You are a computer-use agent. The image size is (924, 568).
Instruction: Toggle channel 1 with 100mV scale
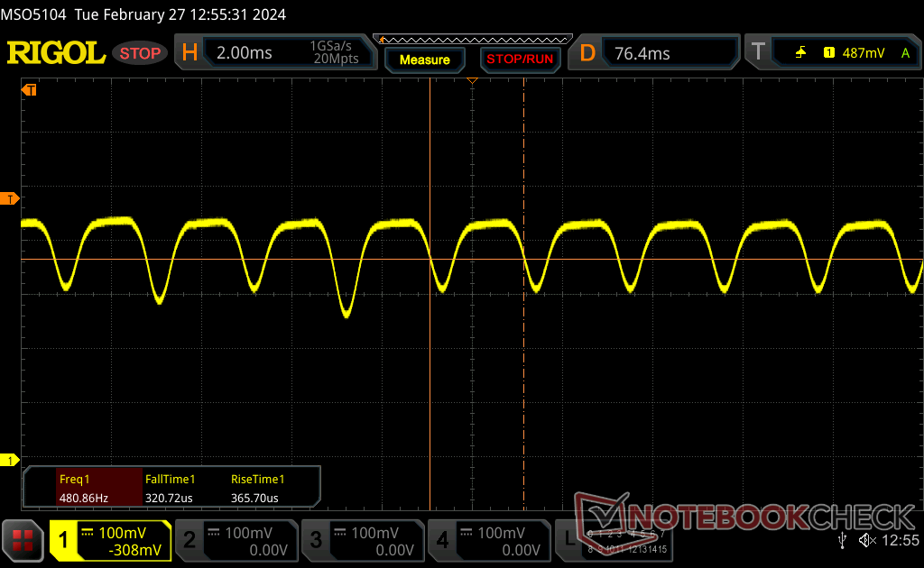(110, 541)
